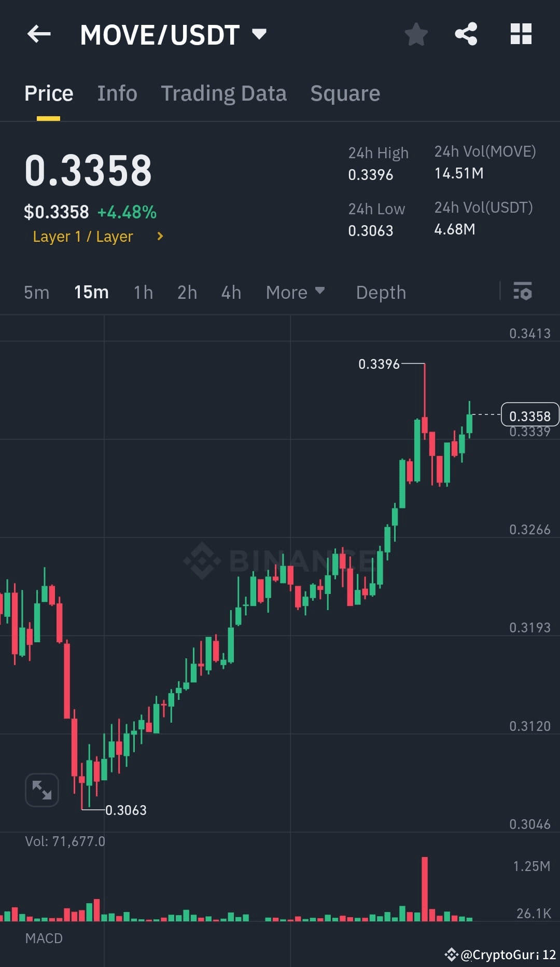Open the Depth view

(381, 292)
